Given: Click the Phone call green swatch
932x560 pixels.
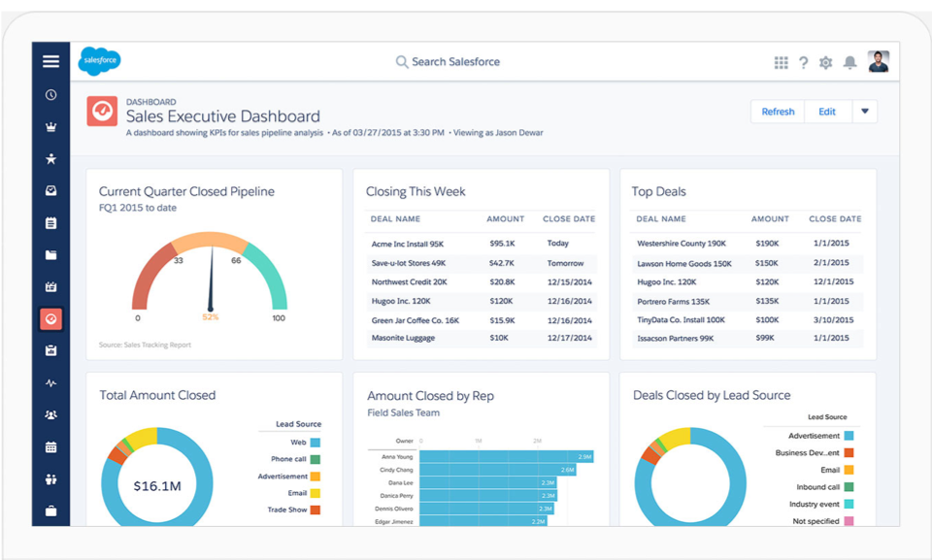Looking at the screenshot, I should (315, 459).
